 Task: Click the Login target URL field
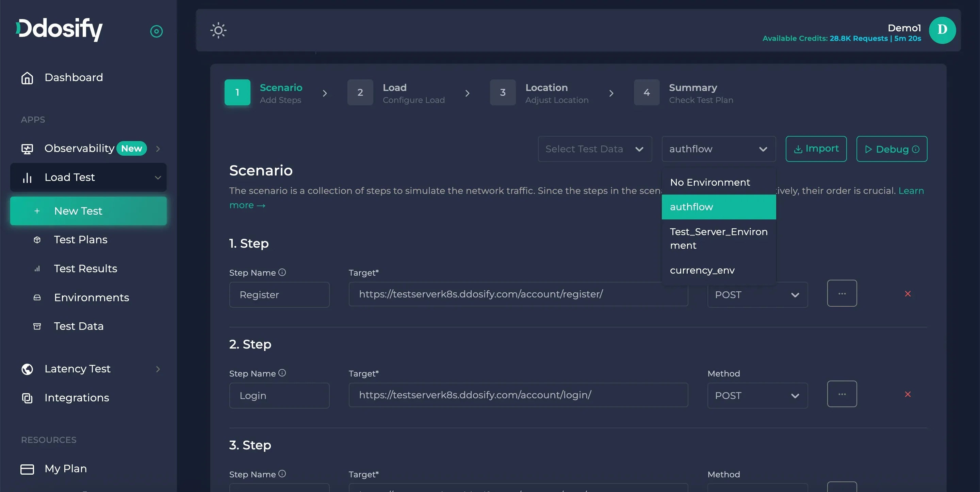click(518, 395)
